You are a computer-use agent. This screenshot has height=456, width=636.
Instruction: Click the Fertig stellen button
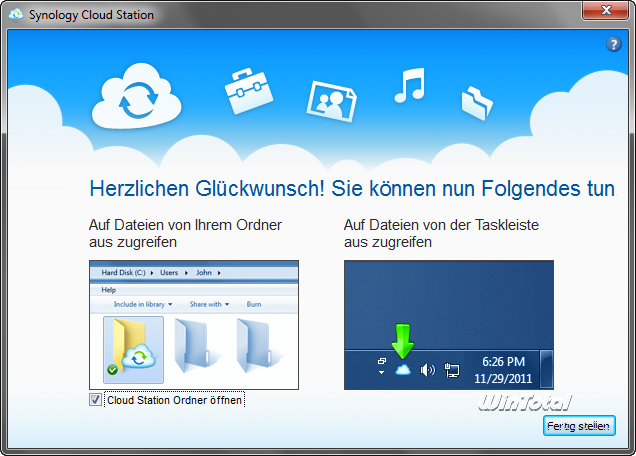(x=579, y=426)
